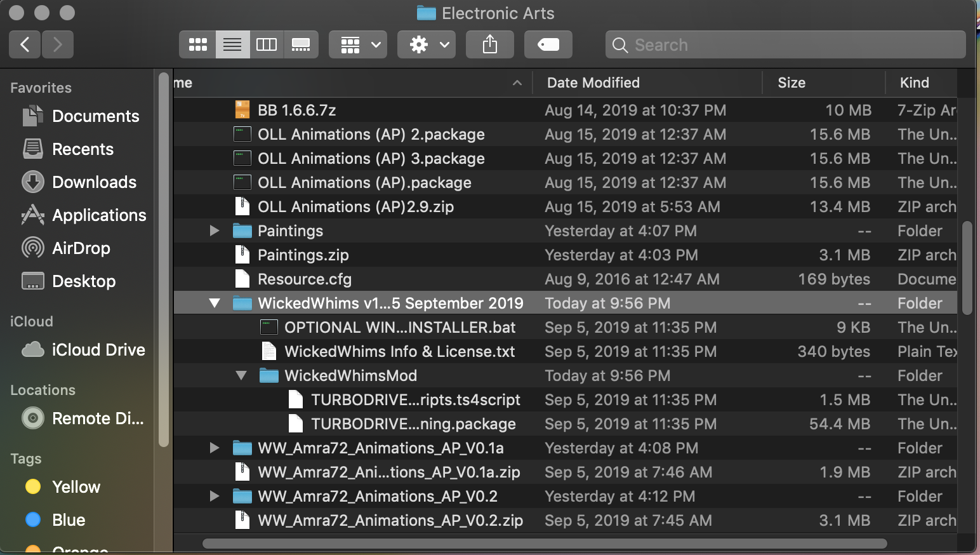Screen dimensions: 980x555
Task: Open the group-by arrangement dropdown
Action: (x=358, y=44)
